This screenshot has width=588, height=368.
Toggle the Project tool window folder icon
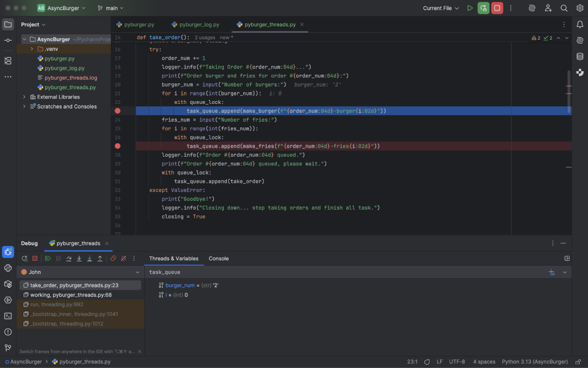tap(8, 24)
